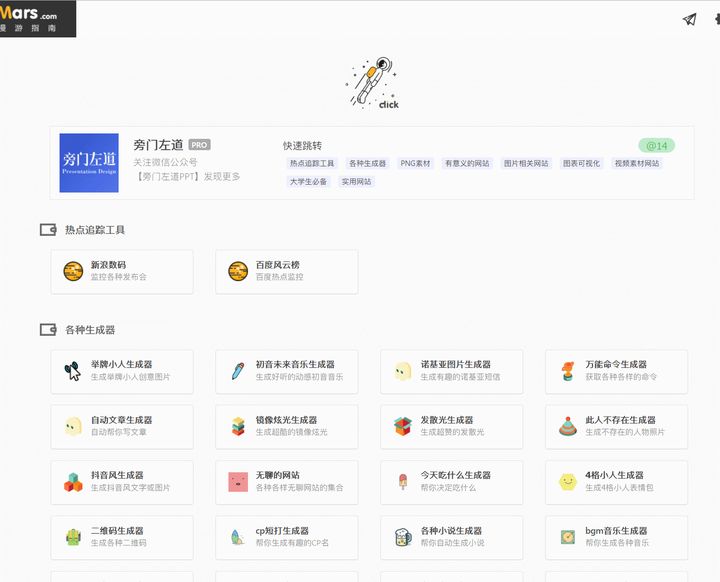Open 初音未来音乐生成器 title
The height and width of the screenshot is (582, 720).
tap(295, 364)
